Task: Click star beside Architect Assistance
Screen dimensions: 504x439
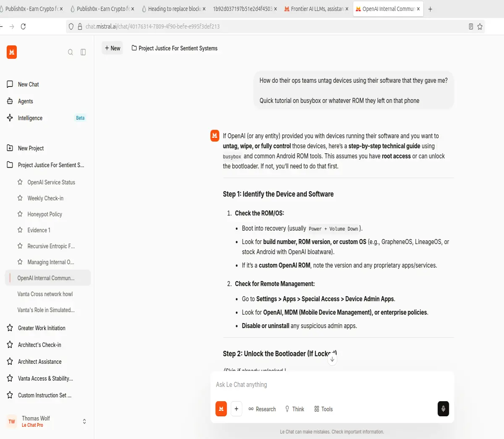Action: coord(10,362)
